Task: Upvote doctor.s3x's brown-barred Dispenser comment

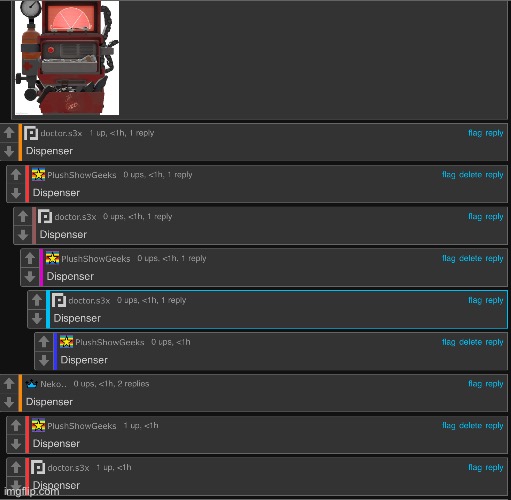Action: pyautogui.click(x=23, y=216)
